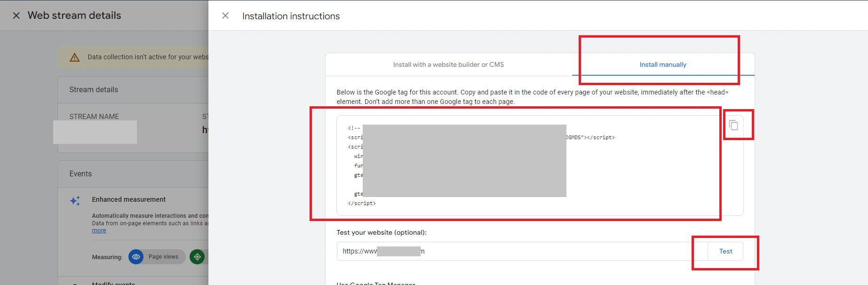Open the 'more' link under Enhanced measurement
Screen dimensions: 868x285
(99, 230)
